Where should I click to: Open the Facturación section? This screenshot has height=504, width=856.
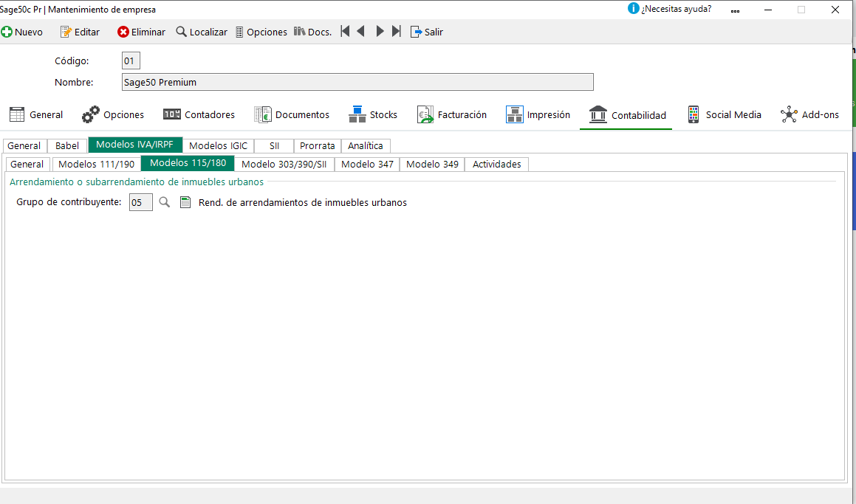tap(452, 114)
